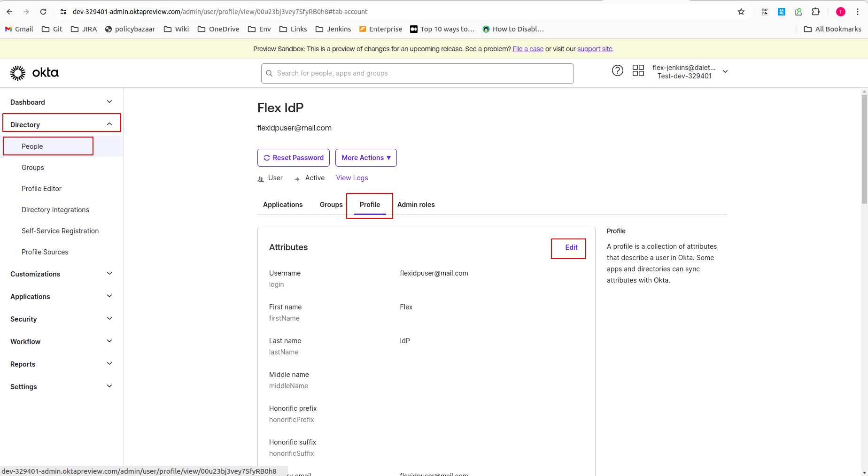Click the site information icon in address bar
Viewport: 868px width, 476px height.
click(63, 12)
